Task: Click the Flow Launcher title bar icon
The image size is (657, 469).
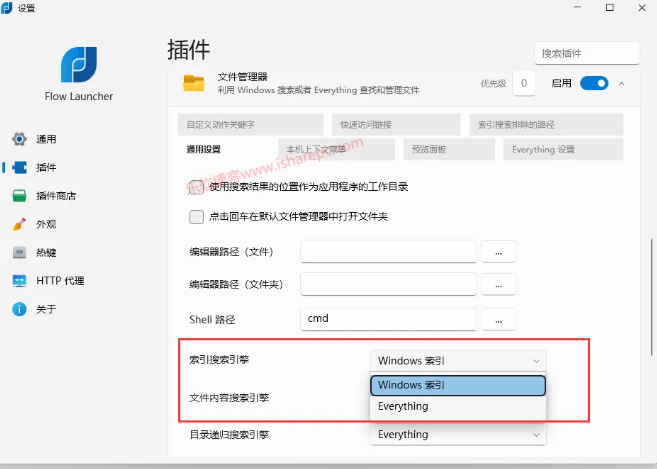Action: (x=7, y=8)
